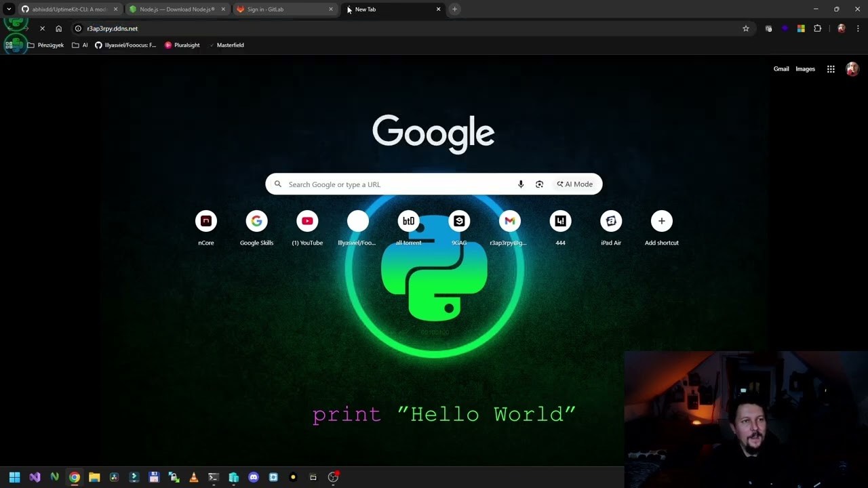Bookmark this page with the star icon
This screenshot has height=488, width=868.
click(746, 28)
